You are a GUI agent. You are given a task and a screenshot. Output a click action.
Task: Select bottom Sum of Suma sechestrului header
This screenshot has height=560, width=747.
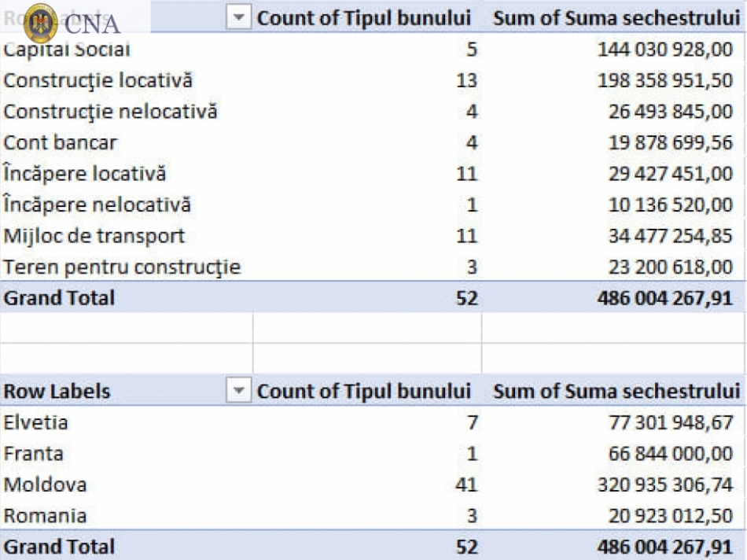pyautogui.click(x=616, y=392)
